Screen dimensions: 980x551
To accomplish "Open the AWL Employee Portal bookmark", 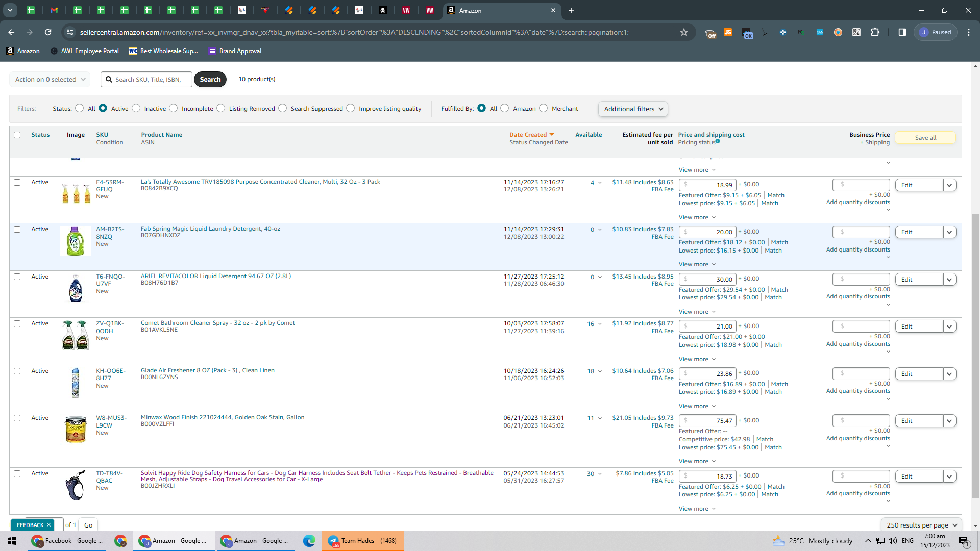I will tap(85, 51).
